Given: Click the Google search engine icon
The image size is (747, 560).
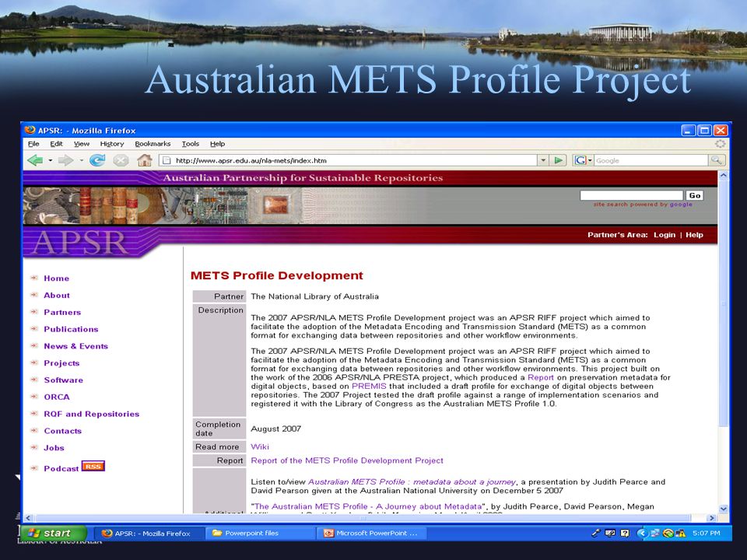Looking at the screenshot, I should coord(580,160).
